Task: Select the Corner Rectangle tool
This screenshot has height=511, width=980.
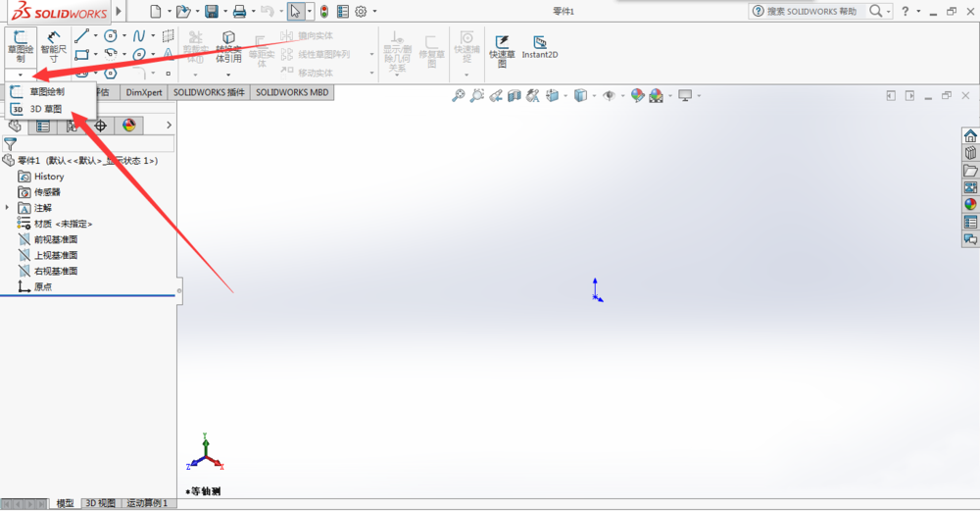Action: click(x=82, y=54)
